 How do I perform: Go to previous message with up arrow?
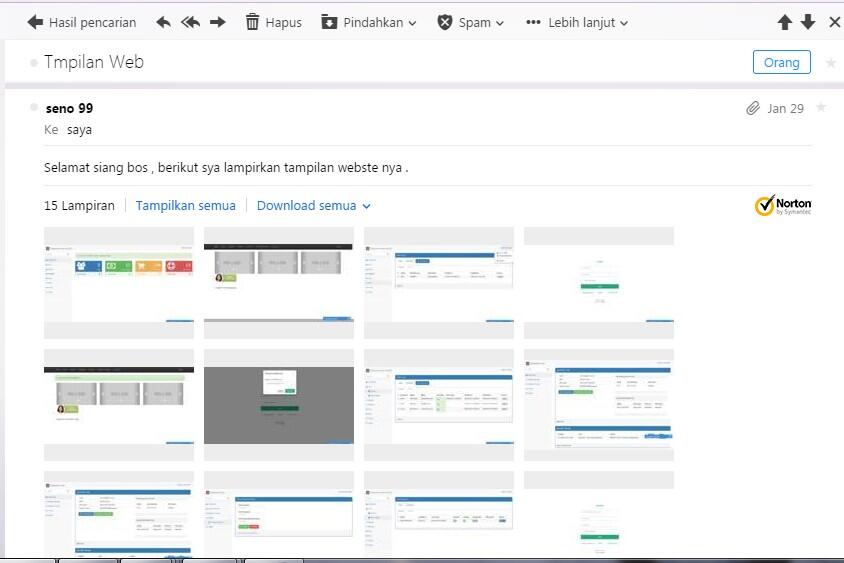(x=785, y=23)
